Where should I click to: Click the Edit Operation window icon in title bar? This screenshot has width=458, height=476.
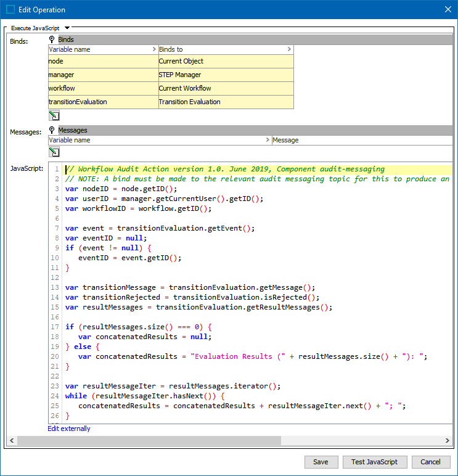tap(10, 9)
